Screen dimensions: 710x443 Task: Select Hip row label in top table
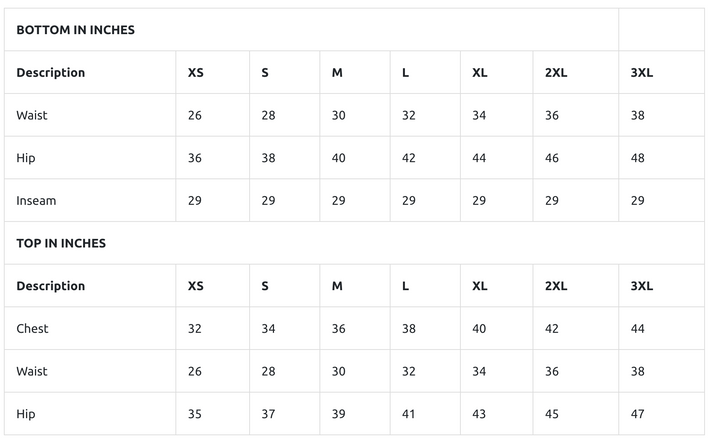click(x=26, y=414)
